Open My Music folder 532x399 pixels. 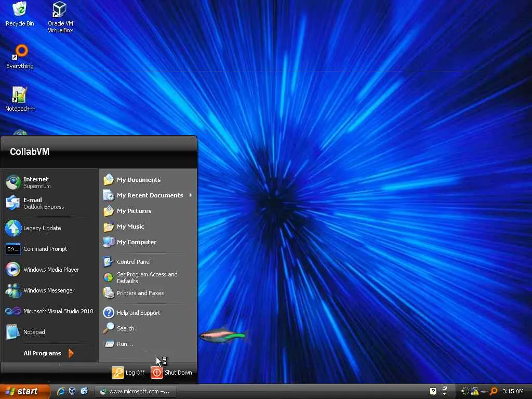click(148, 227)
